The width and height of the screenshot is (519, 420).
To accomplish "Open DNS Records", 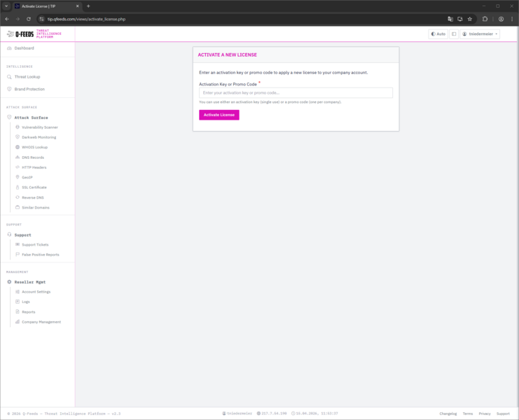I will coord(33,157).
